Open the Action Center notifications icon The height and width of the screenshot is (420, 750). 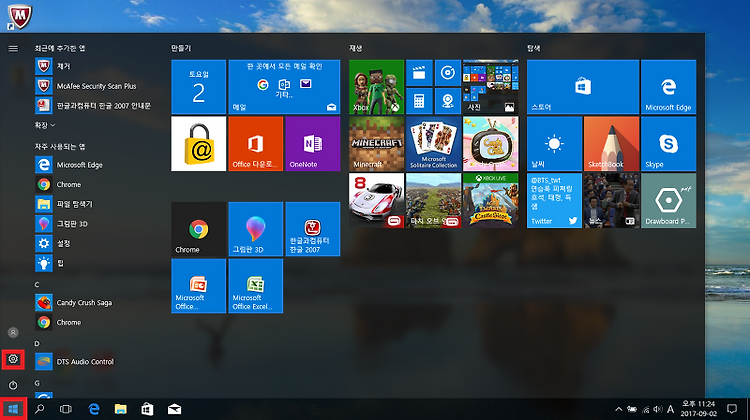(x=731, y=409)
